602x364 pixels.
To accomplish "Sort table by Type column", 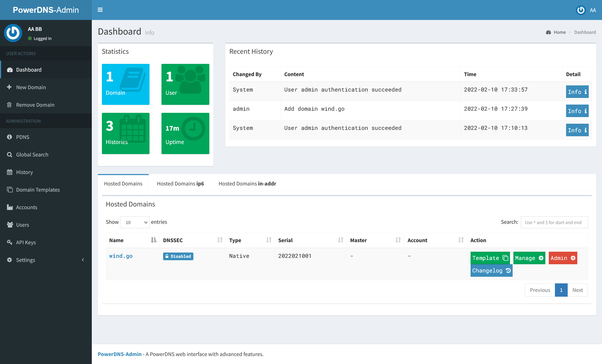I will [250, 240].
